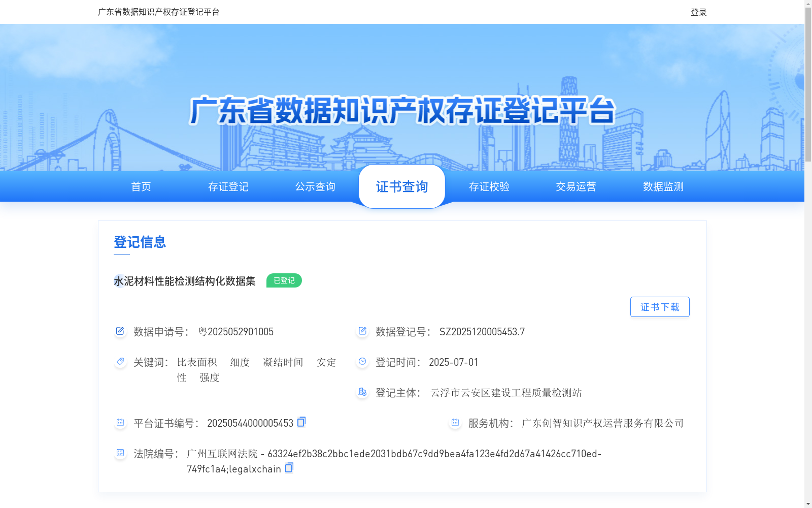Click the 证书下载 download button
The image size is (812, 508).
[x=660, y=306]
